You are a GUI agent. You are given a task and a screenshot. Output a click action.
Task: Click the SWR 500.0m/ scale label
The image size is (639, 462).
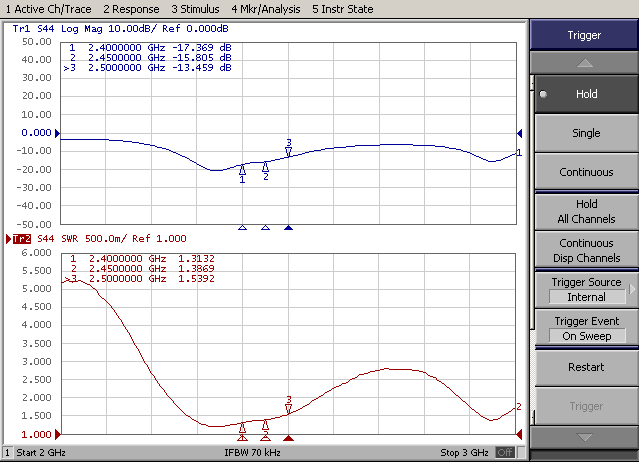pos(94,239)
